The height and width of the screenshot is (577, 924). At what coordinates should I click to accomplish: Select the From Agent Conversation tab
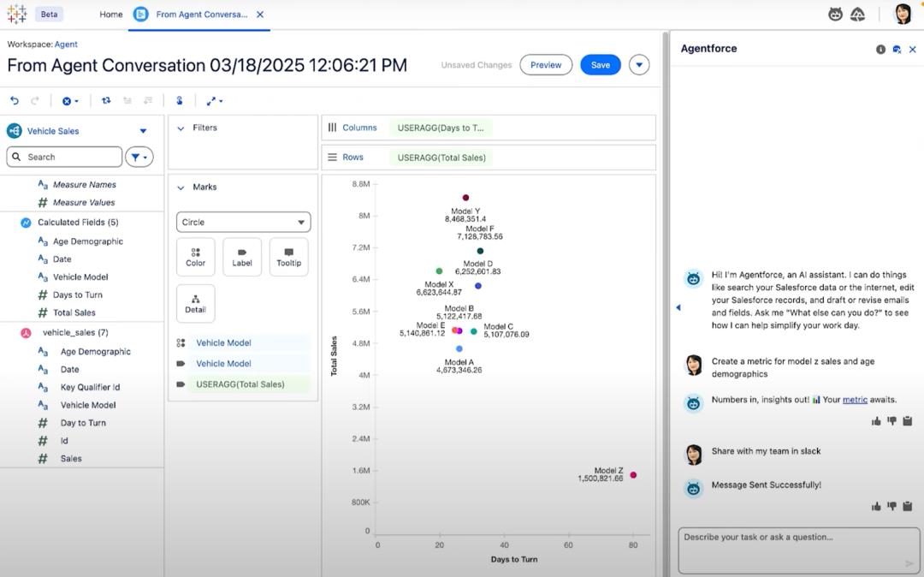[x=201, y=15]
